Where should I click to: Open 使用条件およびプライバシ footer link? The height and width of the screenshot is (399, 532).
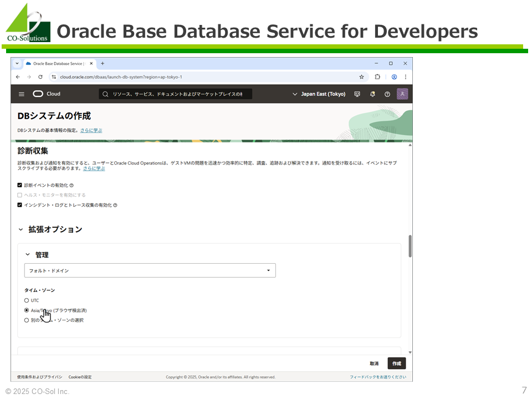pyautogui.click(x=40, y=377)
